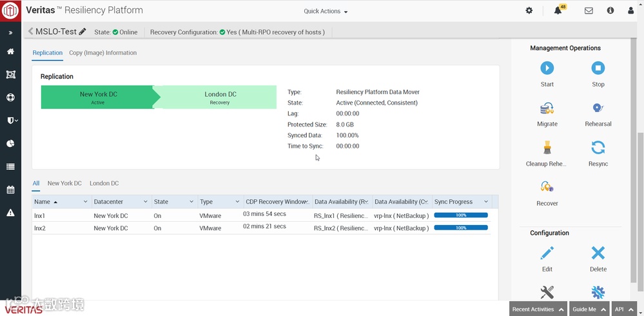Viewport: 644px width, 316px height.
Task: Open the wrench and screwdriver tools icon
Action: tap(547, 293)
